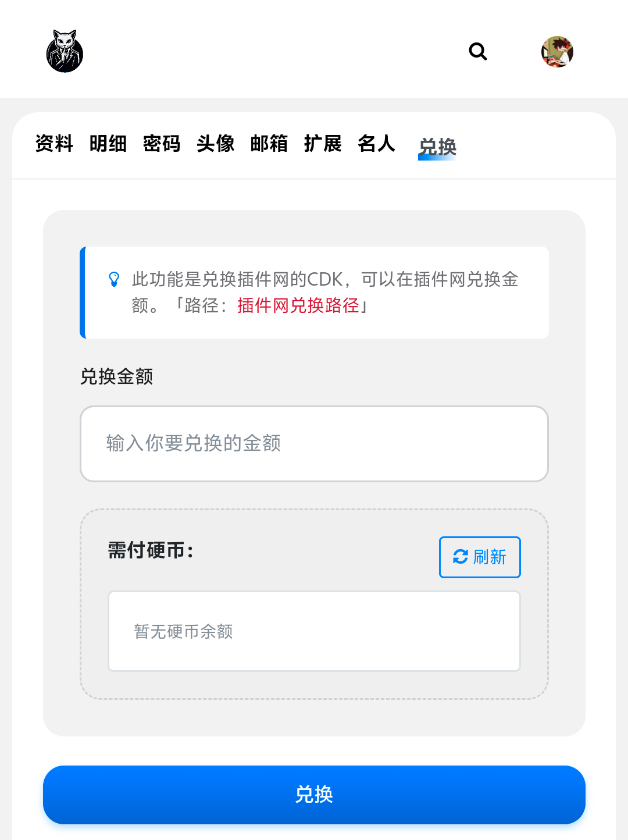
Task: Click the 需付硬币 label
Action: pyautogui.click(x=151, y=550)
